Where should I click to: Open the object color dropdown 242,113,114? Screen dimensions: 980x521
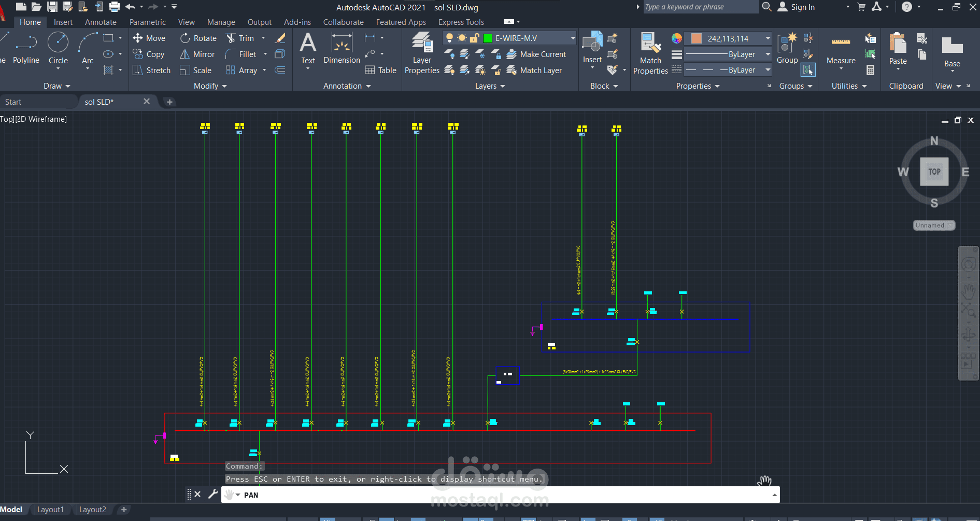pyautogui.click(x=768, y=38)
